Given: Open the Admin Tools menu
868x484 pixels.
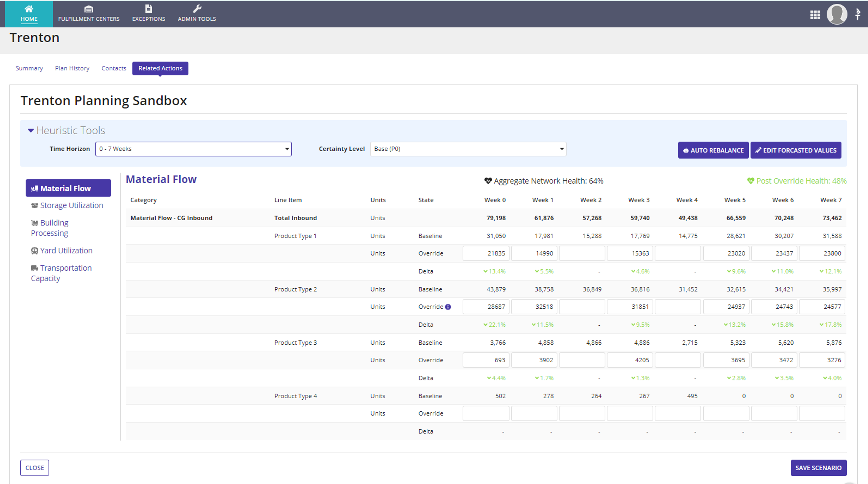Looking at the screenshot, I should [197, 14].
